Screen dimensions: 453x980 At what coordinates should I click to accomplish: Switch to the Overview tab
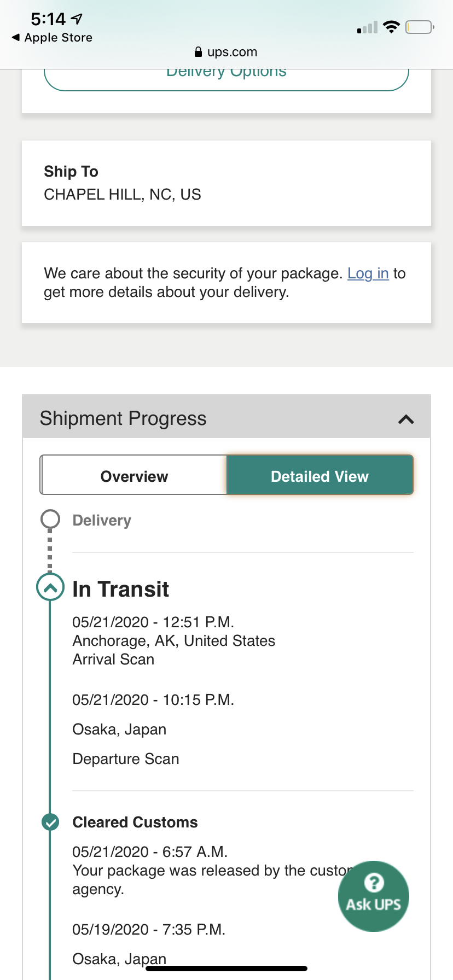pyautogui.click(x=134, y=476)
